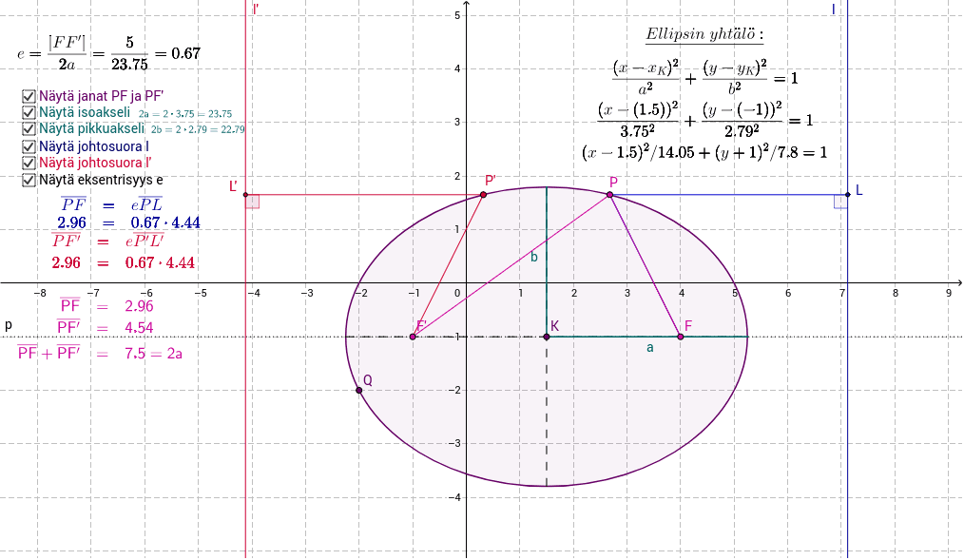Select point P' on the ellipse
This screenshot has width=964, height=560.
click(x=483, y=195)
